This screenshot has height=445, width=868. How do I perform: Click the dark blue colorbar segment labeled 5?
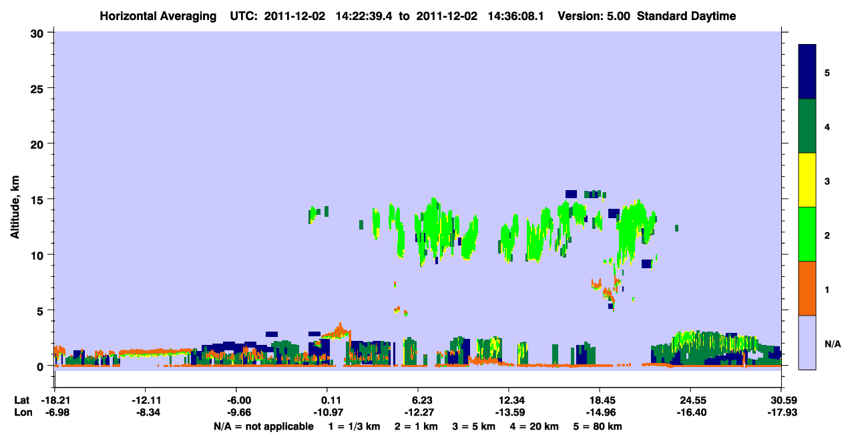coord(807,72)
